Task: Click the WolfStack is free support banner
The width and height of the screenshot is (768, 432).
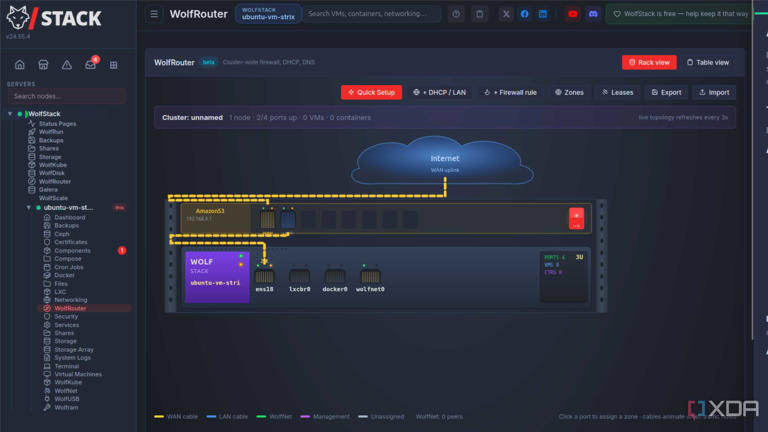Action: click(x=681, y=14)
